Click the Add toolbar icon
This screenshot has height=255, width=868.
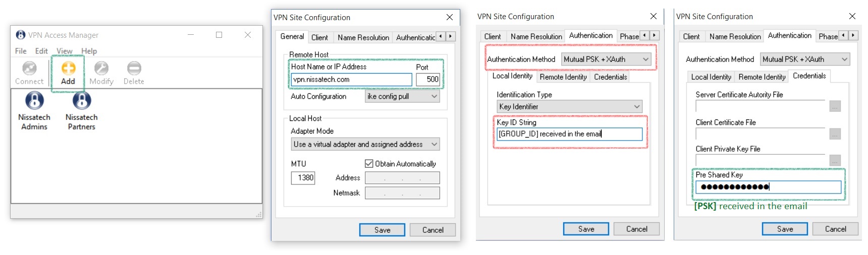pyautogui.click(x=68, y=73)
